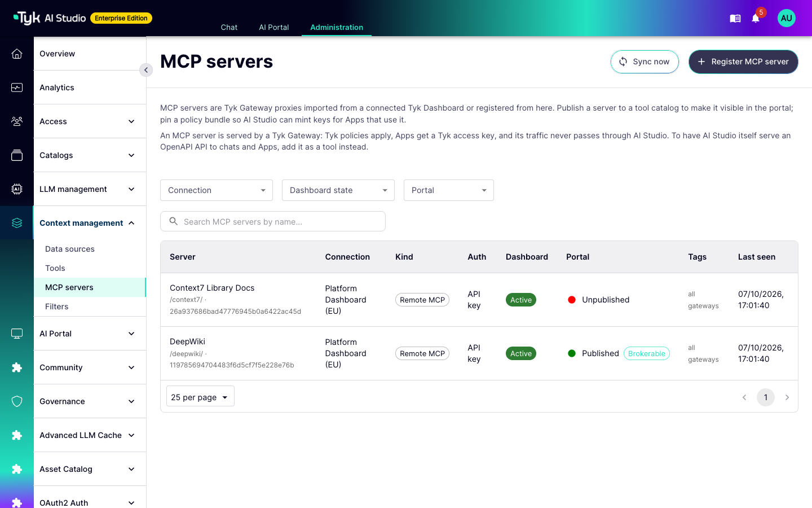Open the 25 per page dropdown
Viewport: 812px width, 508px height.
[200, 396]
